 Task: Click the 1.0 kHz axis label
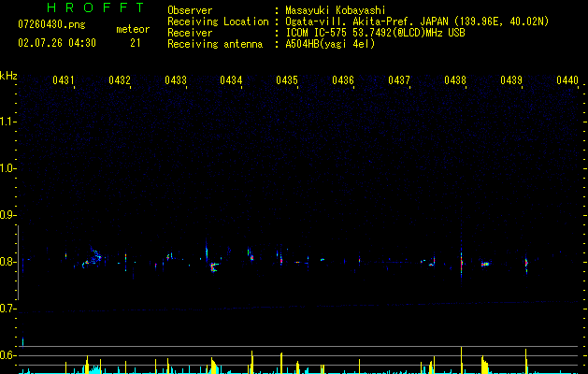(x=8, y=168)
